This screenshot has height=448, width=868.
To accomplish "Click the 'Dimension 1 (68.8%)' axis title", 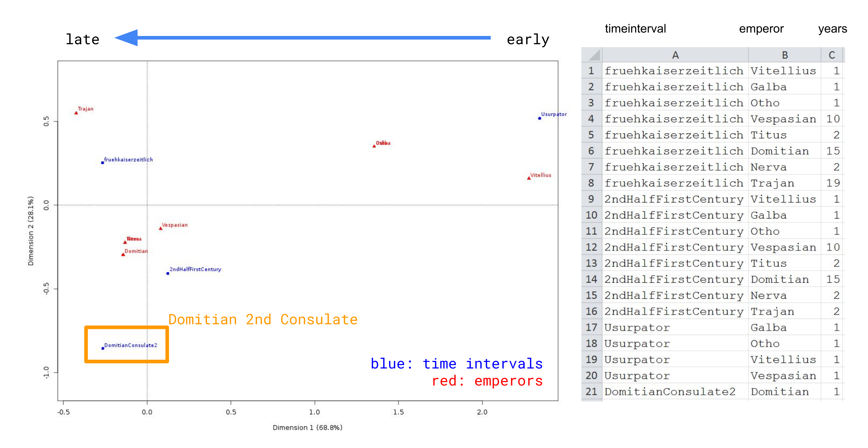I will click(308, 428).
